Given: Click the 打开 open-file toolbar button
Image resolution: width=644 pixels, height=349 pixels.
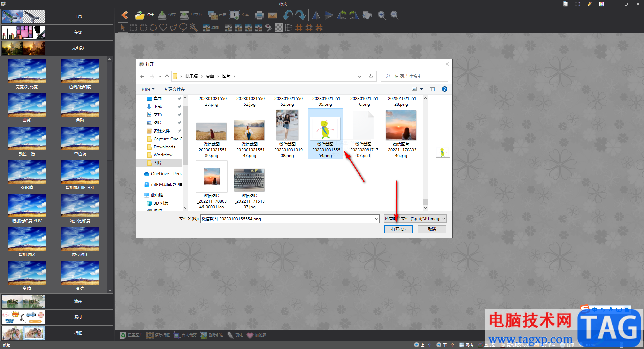Looking at the screenshot, I should coord(144,15).
